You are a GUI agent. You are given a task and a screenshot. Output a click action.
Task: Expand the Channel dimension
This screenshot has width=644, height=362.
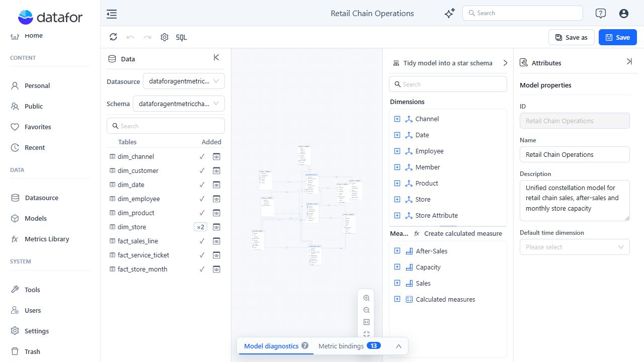coord(397,119)
